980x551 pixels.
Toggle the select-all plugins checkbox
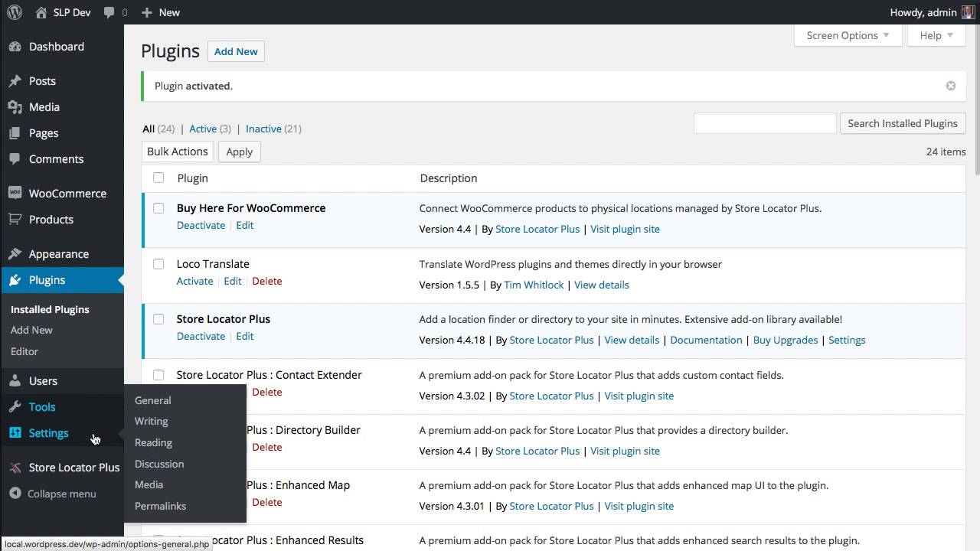click(158, 178)
